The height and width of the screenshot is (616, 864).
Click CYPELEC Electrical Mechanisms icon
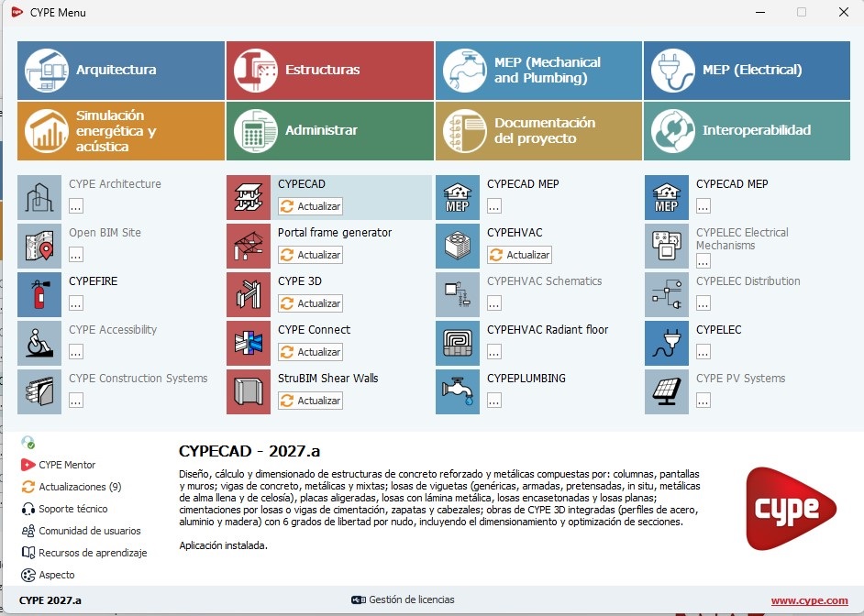pos(667,246)
